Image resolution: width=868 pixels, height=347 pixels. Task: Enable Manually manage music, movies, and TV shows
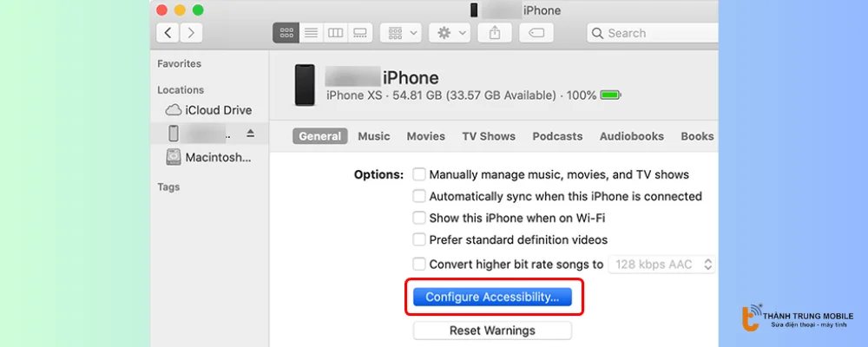[419, 174]
